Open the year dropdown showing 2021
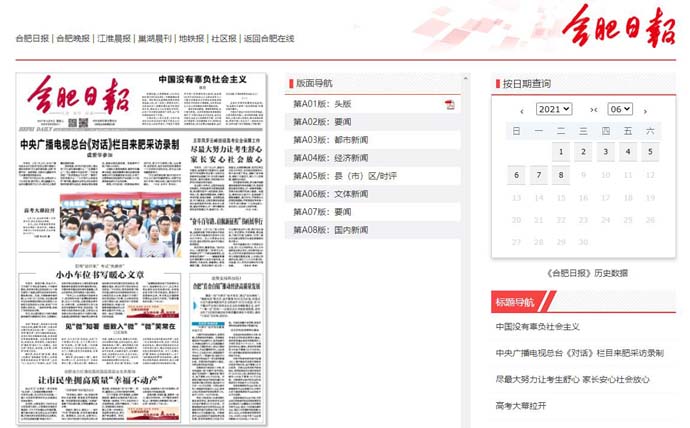Screen dimensions: 690x428 [554, 109]
